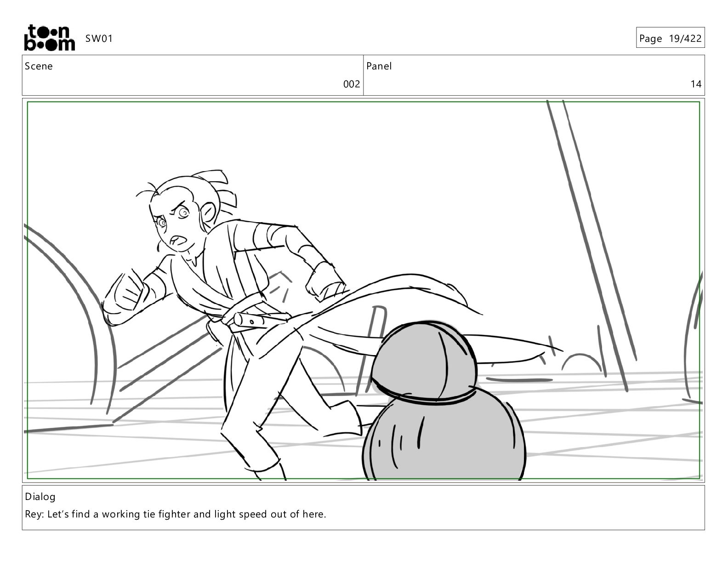The width and height of the screenshot is (728, 563).
Task: Click the Dialog heading
Action: pyautogui.click(x=40, y=497)
